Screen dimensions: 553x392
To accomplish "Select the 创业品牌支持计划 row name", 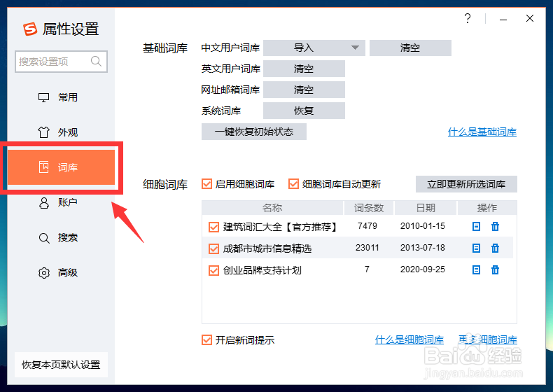I will 262,270.
